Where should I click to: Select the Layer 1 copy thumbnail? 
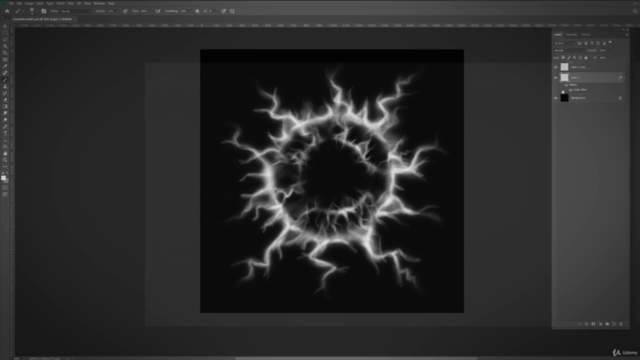click(564, 67)
